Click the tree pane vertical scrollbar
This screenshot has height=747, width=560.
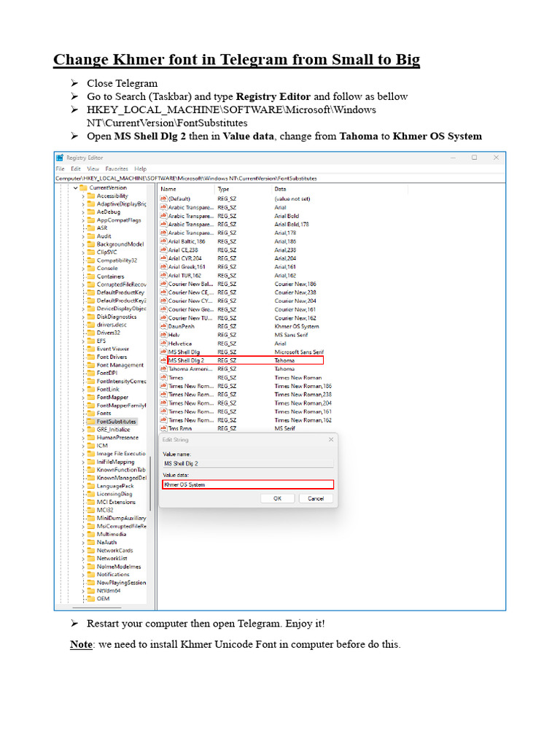point(151,484)
